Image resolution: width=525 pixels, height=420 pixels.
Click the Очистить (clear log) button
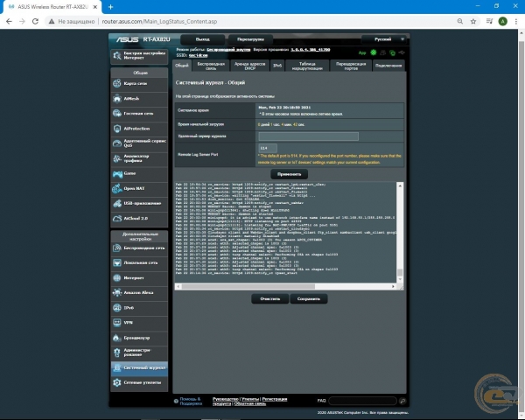point(269,298)
